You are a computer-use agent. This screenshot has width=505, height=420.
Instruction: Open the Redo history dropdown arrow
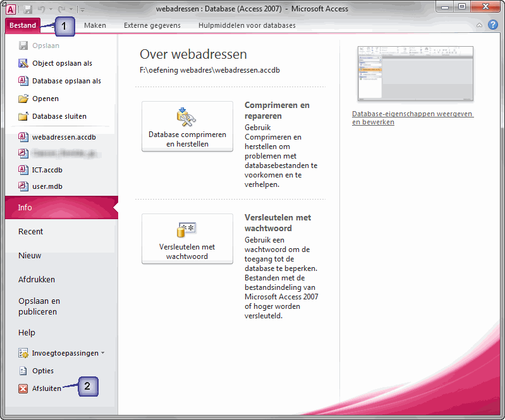(71, 9)
